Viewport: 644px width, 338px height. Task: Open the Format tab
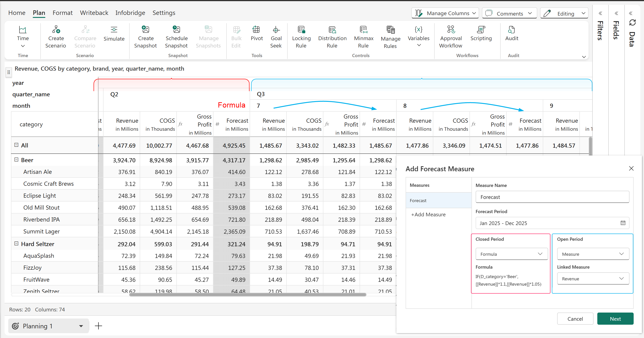click(63, 13)
